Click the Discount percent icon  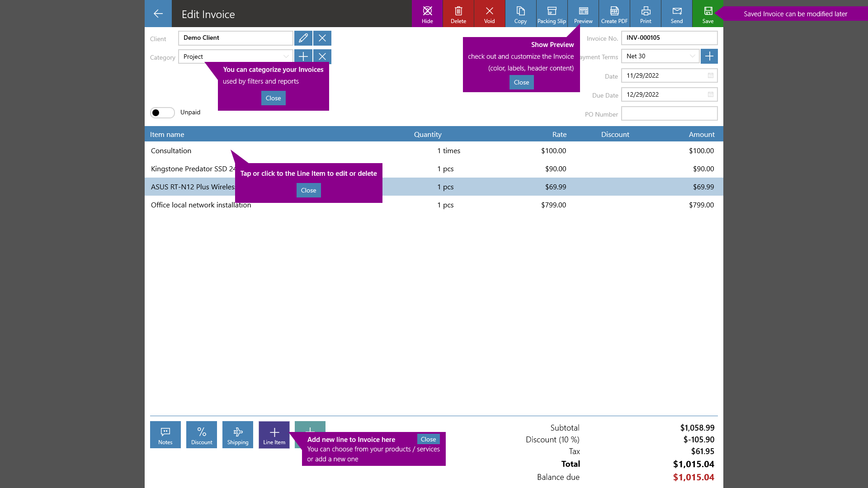coord(202,434)
